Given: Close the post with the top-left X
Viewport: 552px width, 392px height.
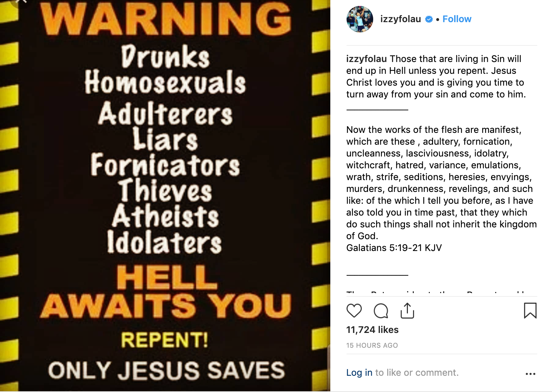Looking at the screenshot, I should tap(21, 1).
